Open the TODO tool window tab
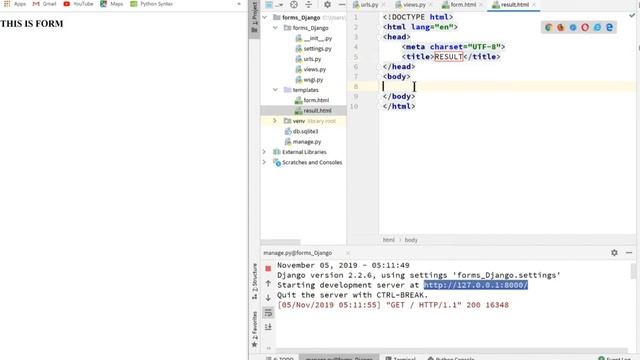640x360 pixels. tap(280, 358)
